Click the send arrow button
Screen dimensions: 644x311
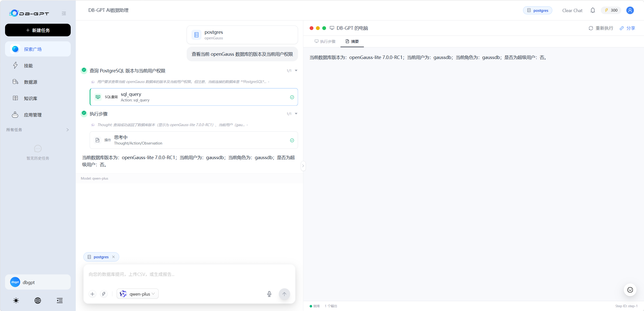coord(284,294)
